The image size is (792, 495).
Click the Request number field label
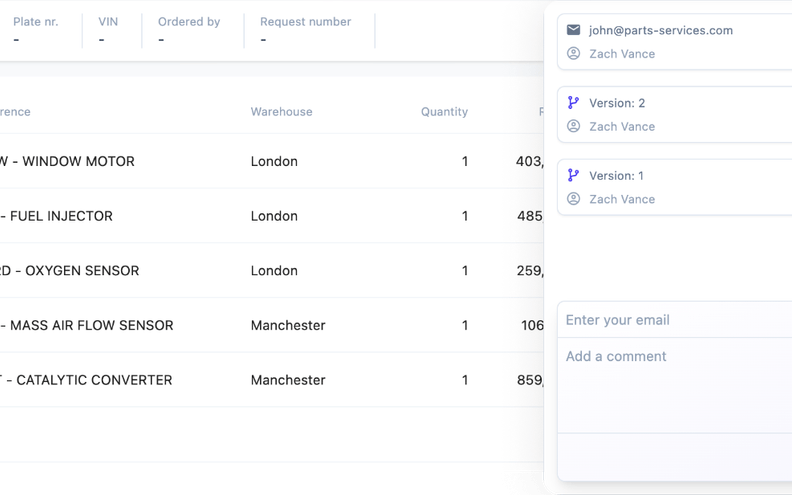(x=306, y=22)
